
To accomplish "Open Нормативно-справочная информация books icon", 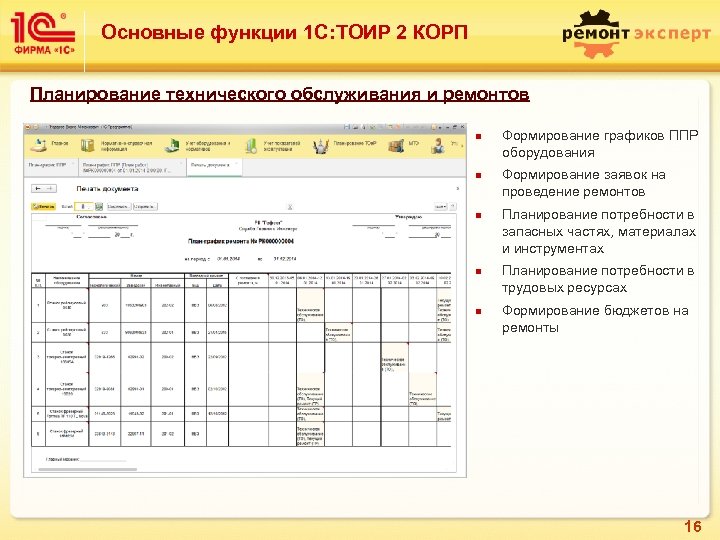I will coord(88,146).
